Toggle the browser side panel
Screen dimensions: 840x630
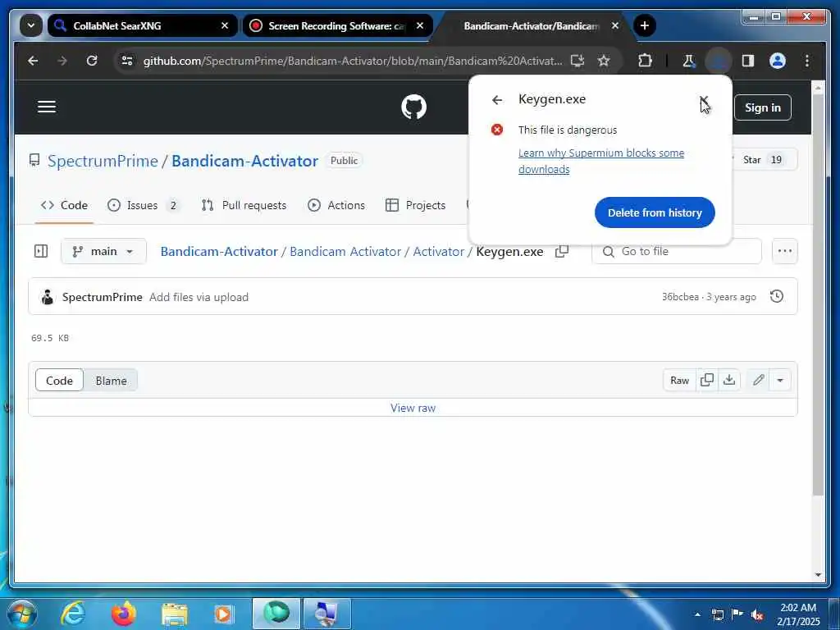tap(748, 61)
